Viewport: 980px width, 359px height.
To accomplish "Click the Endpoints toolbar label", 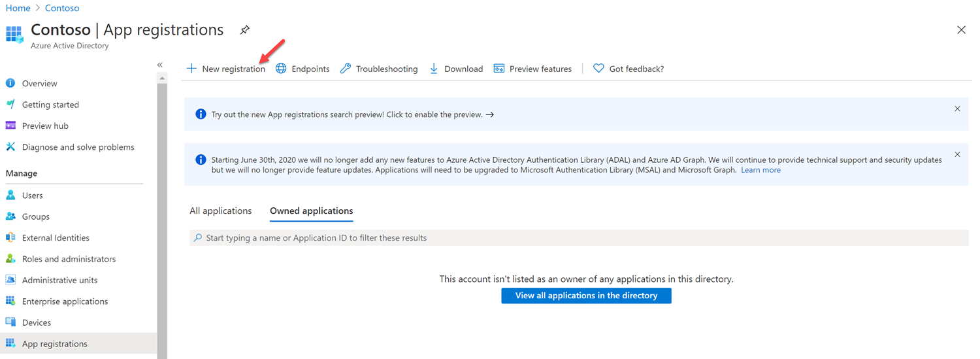I will [310, 69].
